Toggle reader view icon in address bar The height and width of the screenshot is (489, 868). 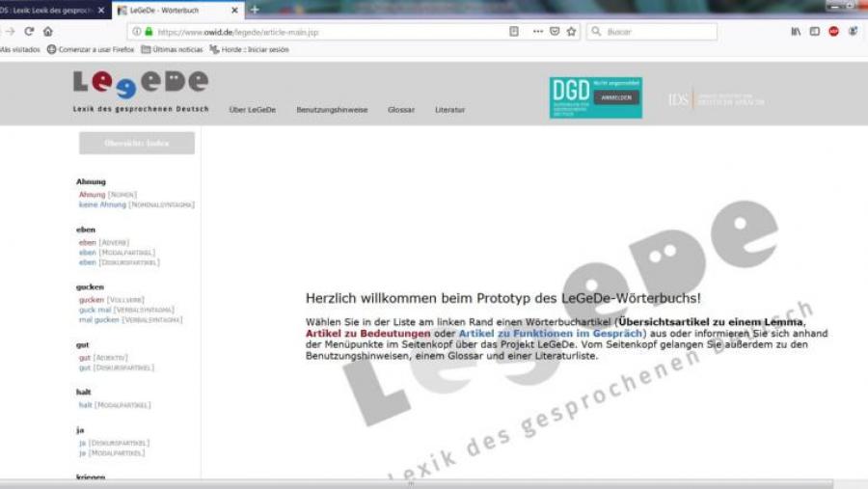point(514,31)
